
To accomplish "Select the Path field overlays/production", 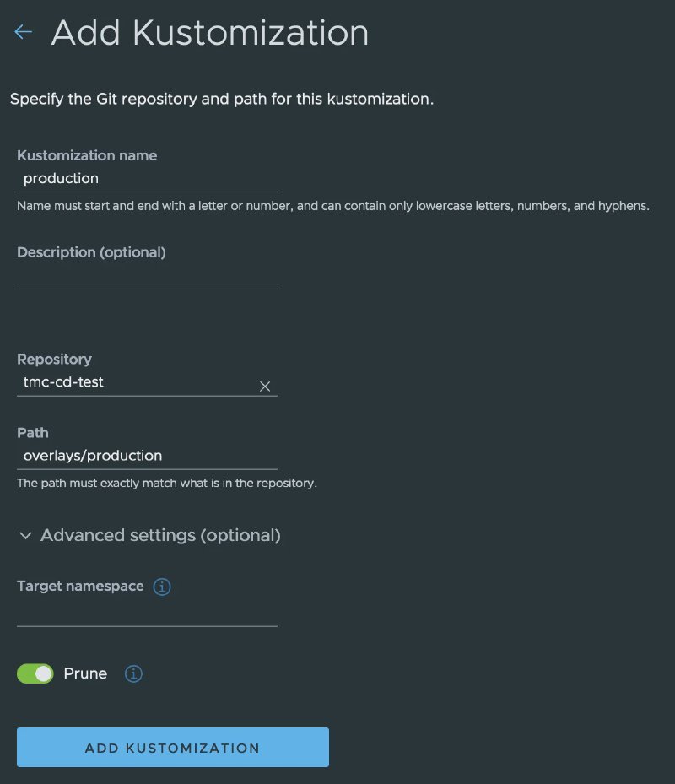I will coord(147,456).
